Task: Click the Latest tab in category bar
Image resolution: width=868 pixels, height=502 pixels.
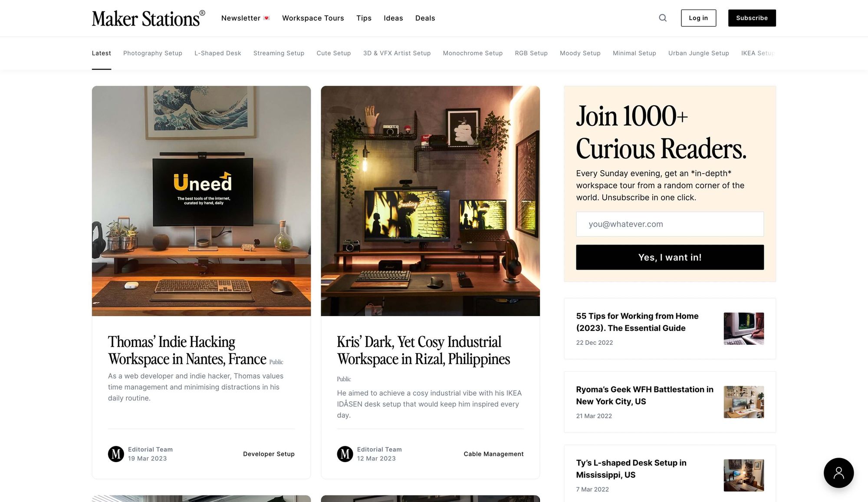Action: [x=102, y=53]
